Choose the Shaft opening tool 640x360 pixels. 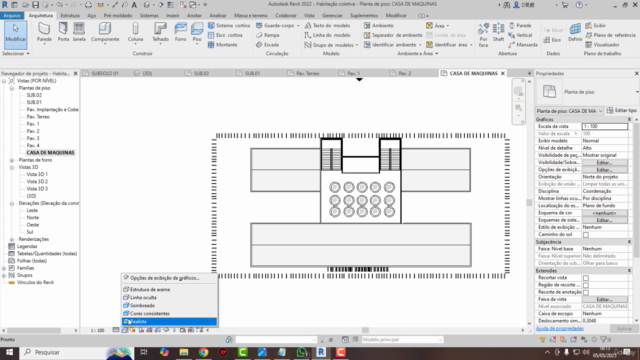point(498,33)
